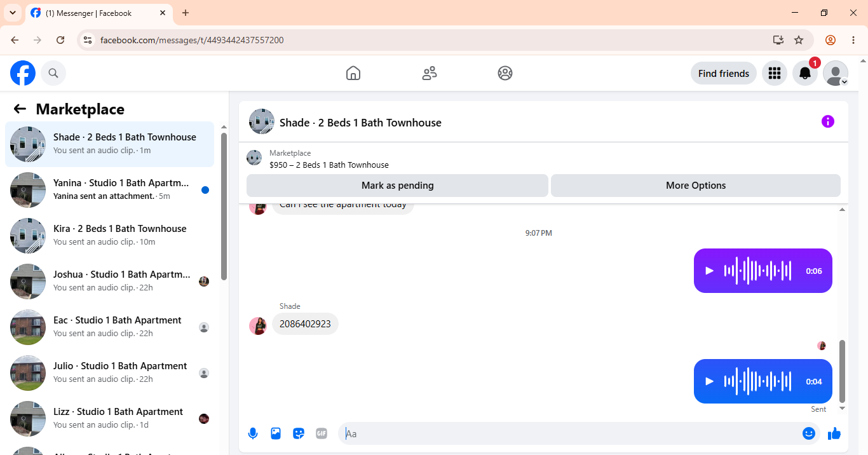Click the 2086402923 message bubble
Viewport: 868px width, 455px height.
pyautogui.click(x=305, y=323)
